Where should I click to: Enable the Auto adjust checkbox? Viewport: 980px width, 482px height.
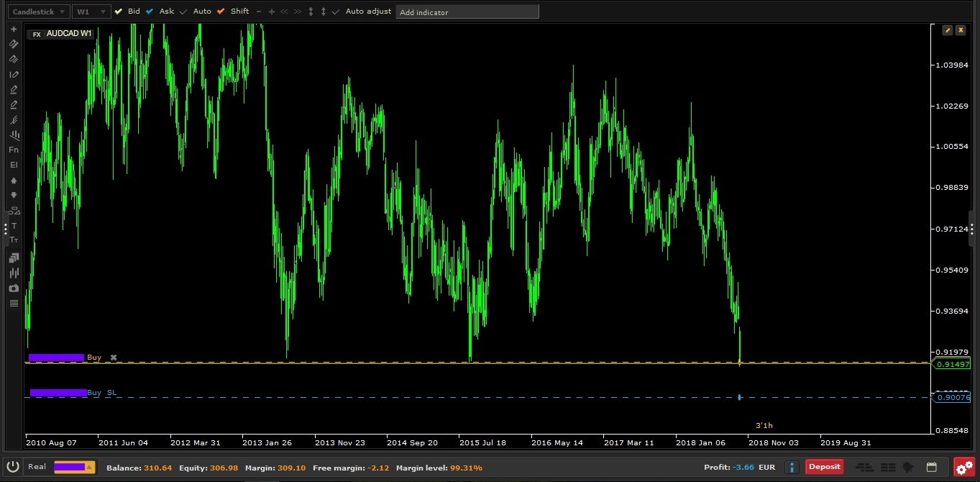point(336,12)
